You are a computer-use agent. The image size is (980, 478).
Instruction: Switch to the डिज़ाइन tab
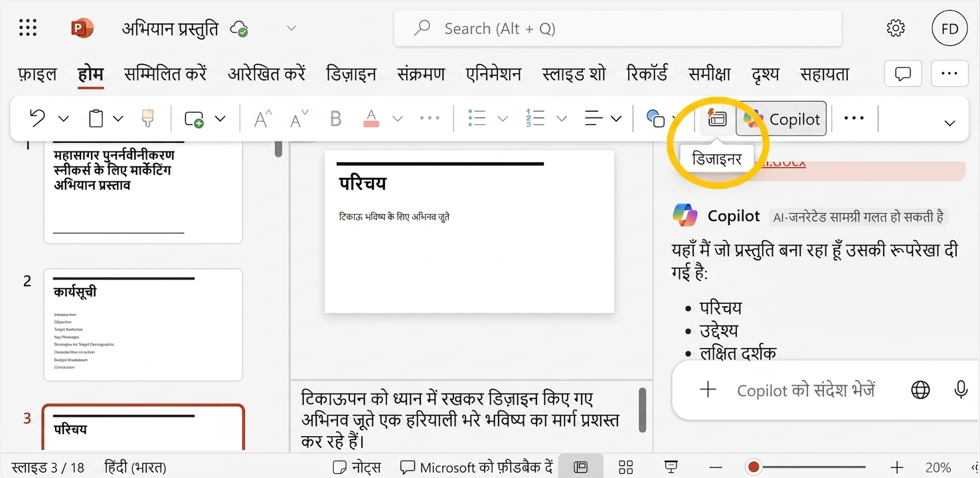[351, 74]
